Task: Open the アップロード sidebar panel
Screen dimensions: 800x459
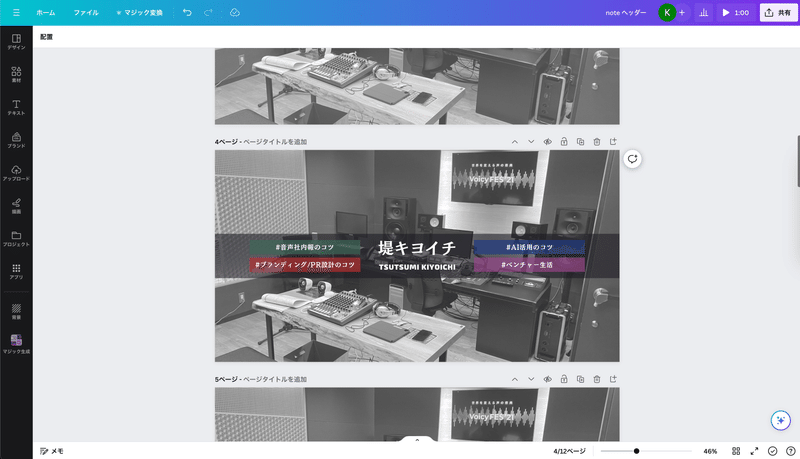Action: (16, 173)
